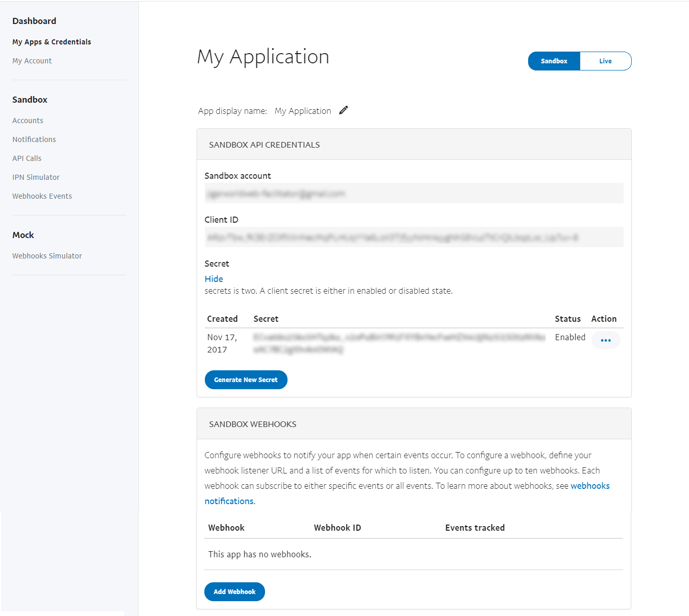Click the Dashboard heading in sidebar
The image size is (689, 616).
[x=34, y=21]
